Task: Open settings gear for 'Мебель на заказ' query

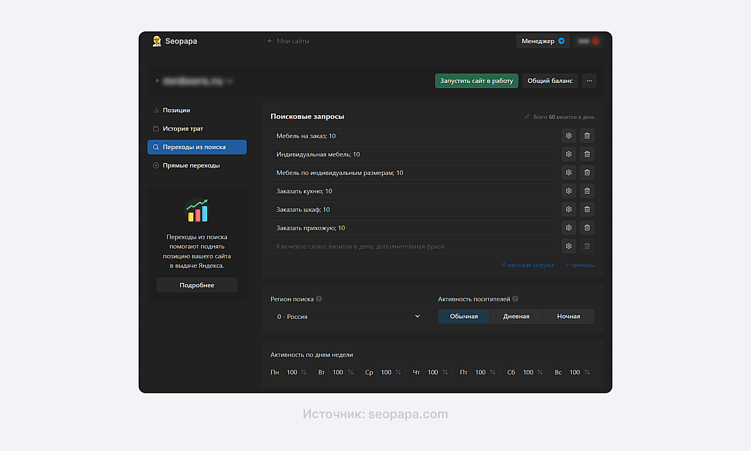Action: [568, 136]
